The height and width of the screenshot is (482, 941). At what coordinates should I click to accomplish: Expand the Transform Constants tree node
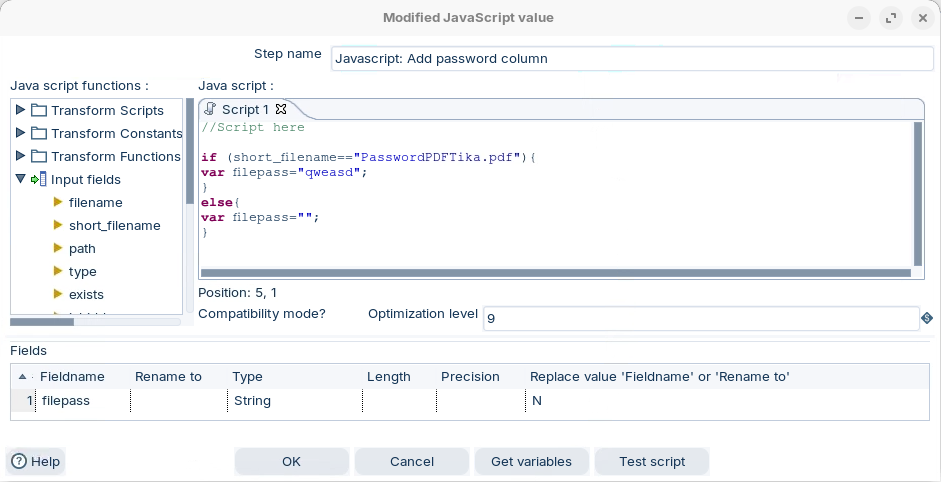click(21, 133)
